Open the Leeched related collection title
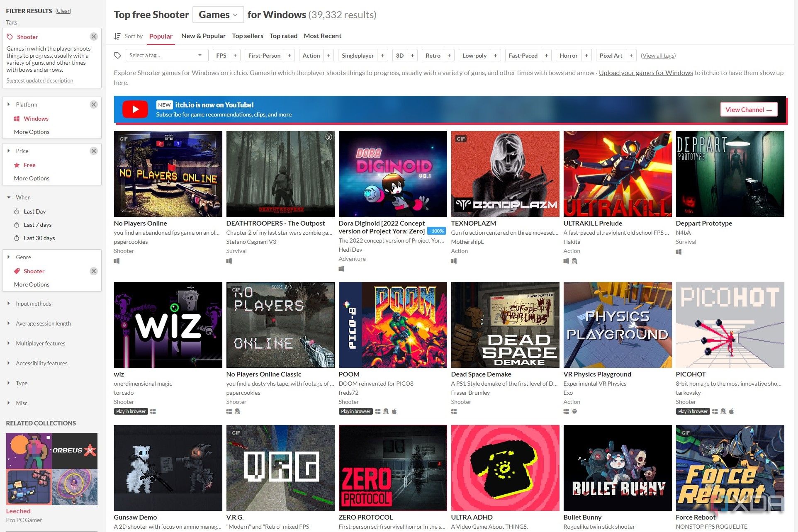Image resolution: width=798 pixels, height=532 pixels. [x=18, y=511]
